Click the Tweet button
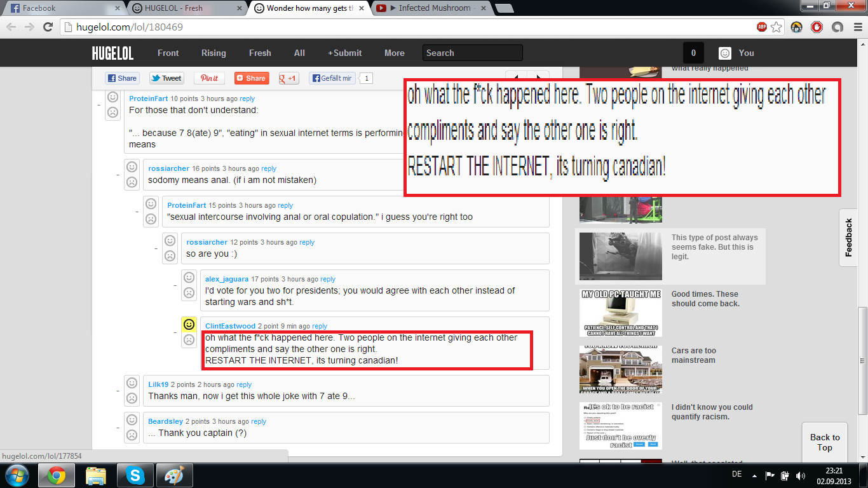868x488 pixels. [x=166, y=78]
